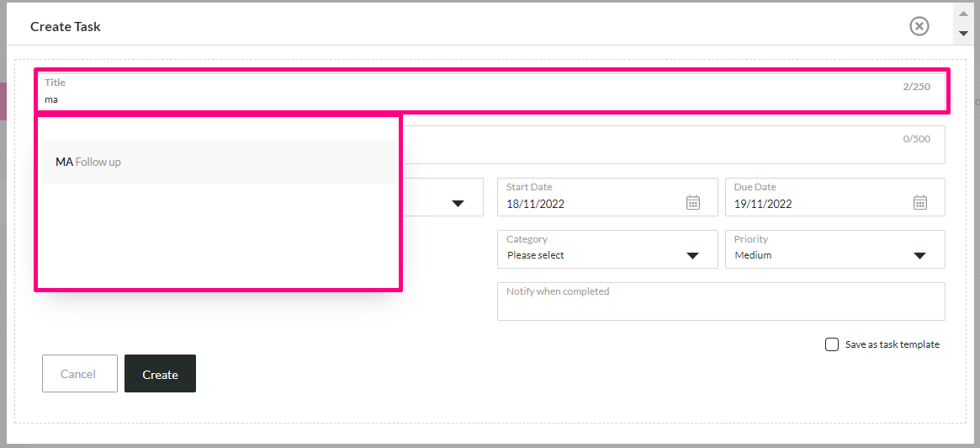
Task: Enable Save as task template checkbox
Action: [x=832, y=344]
